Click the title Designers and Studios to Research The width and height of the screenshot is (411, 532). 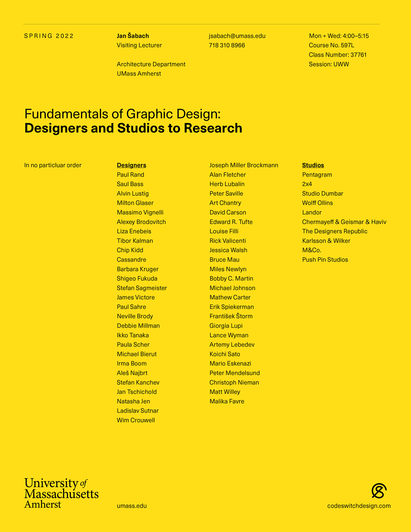[x=134, y=128]
